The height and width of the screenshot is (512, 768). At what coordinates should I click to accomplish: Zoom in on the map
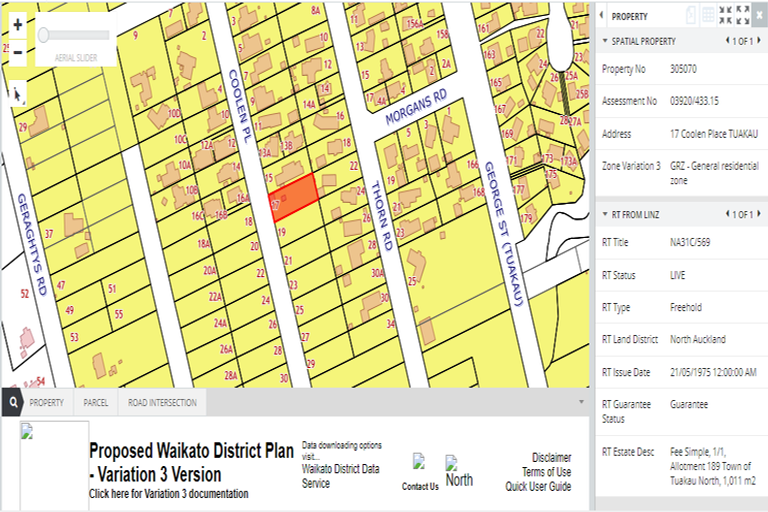pos(18,24)
